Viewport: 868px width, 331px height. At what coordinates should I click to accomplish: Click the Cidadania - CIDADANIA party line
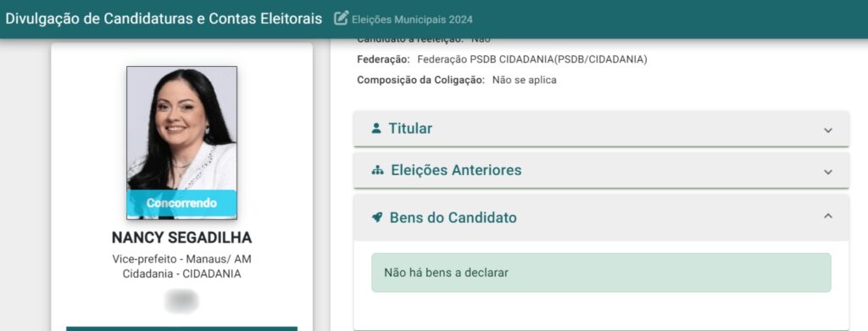181,273
